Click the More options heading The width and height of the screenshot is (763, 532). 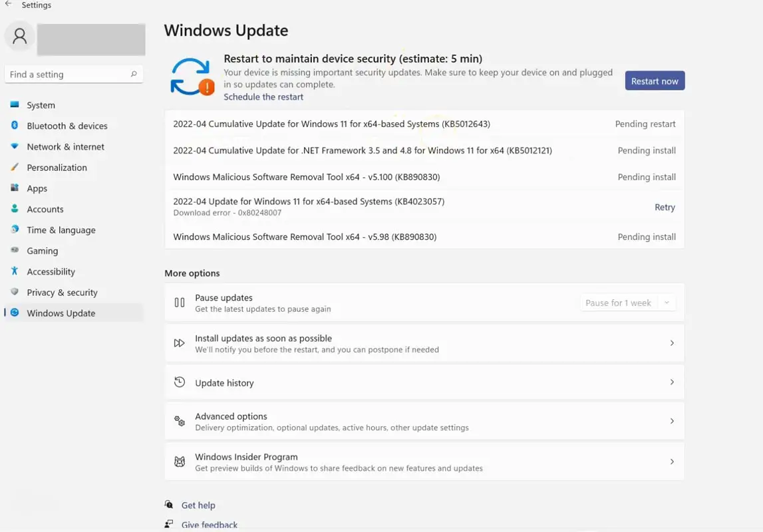pos(192,273)
